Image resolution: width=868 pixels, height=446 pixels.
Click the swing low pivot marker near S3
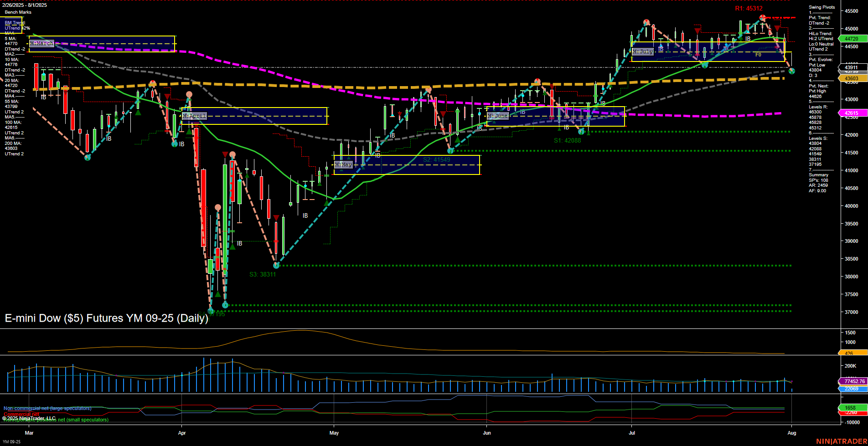coord(276,265)
